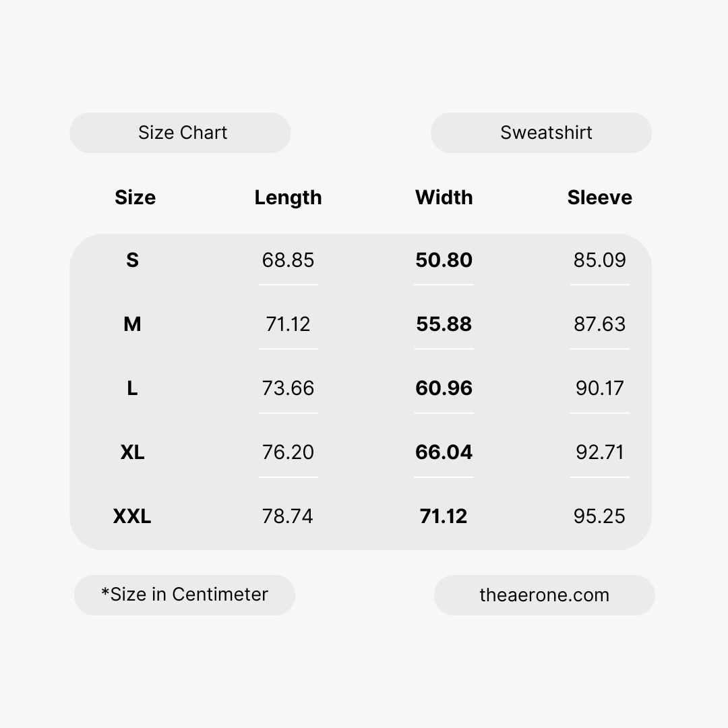Image resolution: width=728 pixels, height=728 pixels.
Task: Select the Sleeve column header
Action: [599, 198]
